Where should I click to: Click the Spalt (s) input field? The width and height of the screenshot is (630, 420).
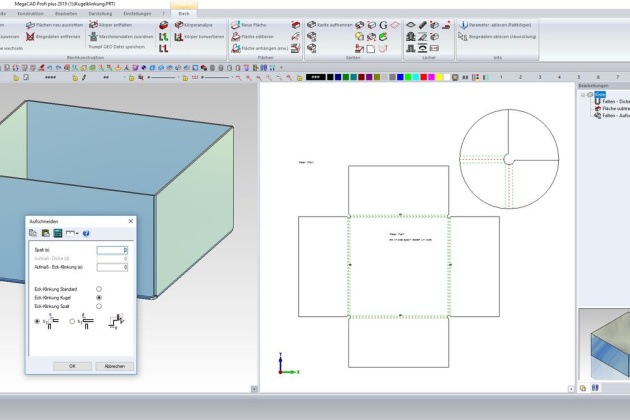112,250
